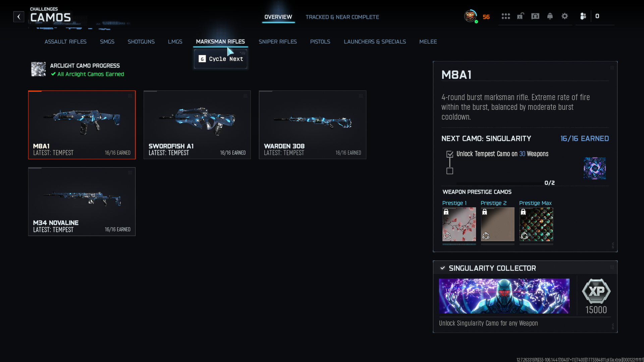Select the Assault Rifles category tab
The image size is (644, 362).
pos(65,42)
